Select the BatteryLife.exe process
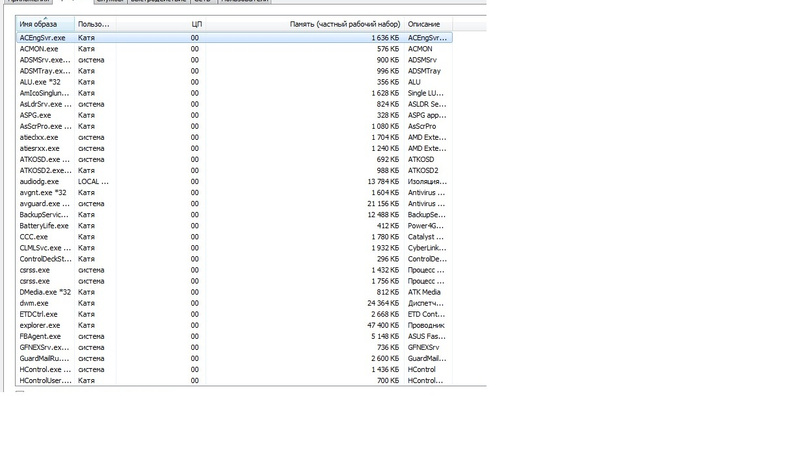The width and height of the screenshot is (800, 450). pos(234,226)
